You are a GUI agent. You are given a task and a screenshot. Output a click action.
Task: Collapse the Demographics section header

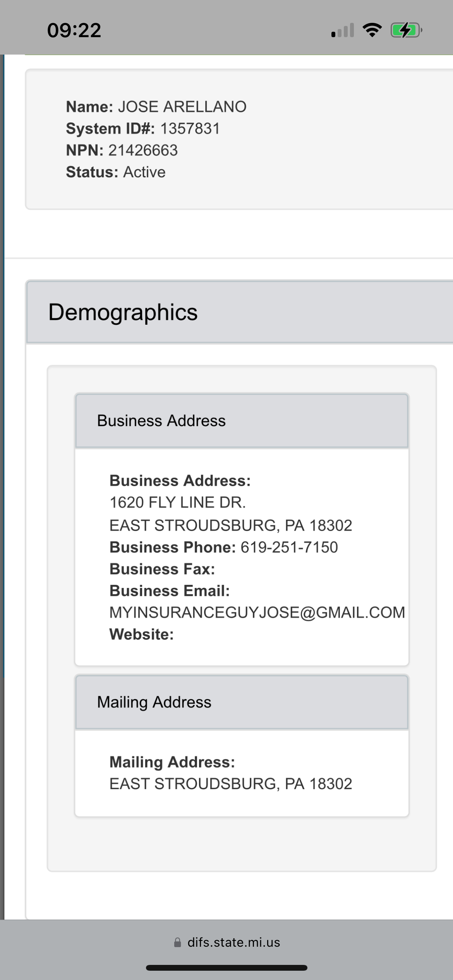[x=123, y=312]
